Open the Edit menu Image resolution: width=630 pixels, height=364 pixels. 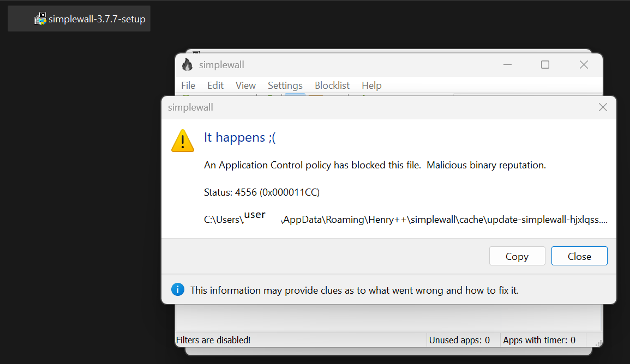(215, 86)
